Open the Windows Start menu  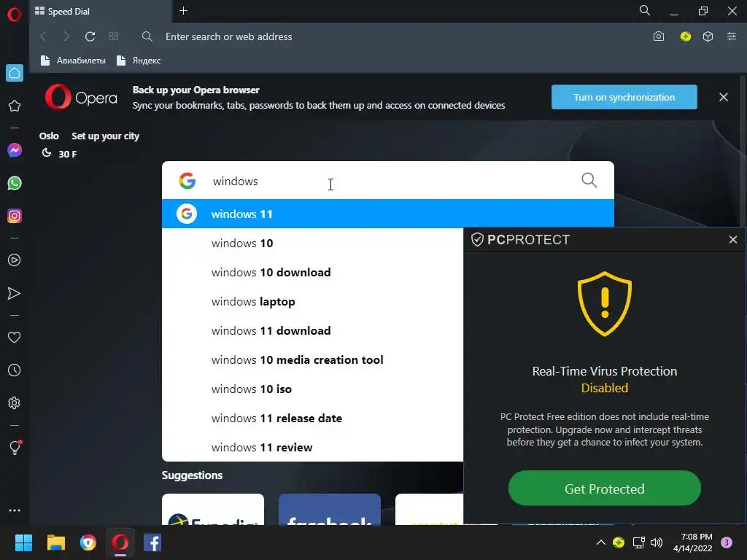click(x=23, y=542)
